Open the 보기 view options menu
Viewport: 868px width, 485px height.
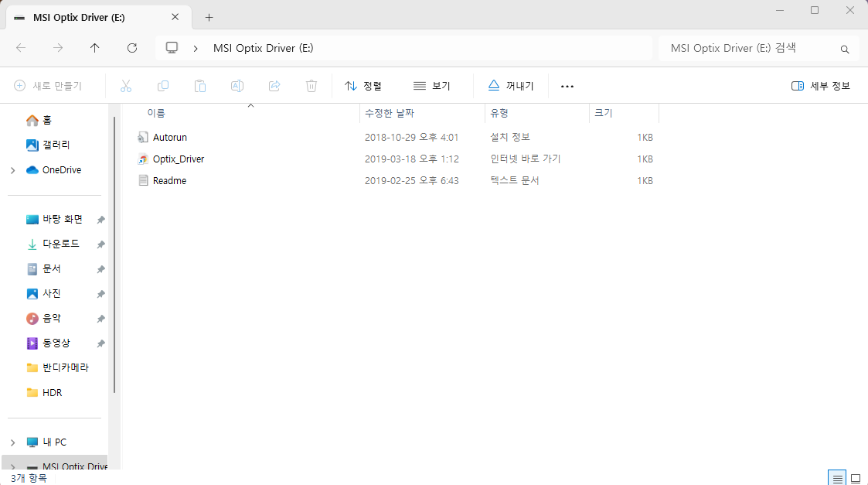[x=432, y=86]
